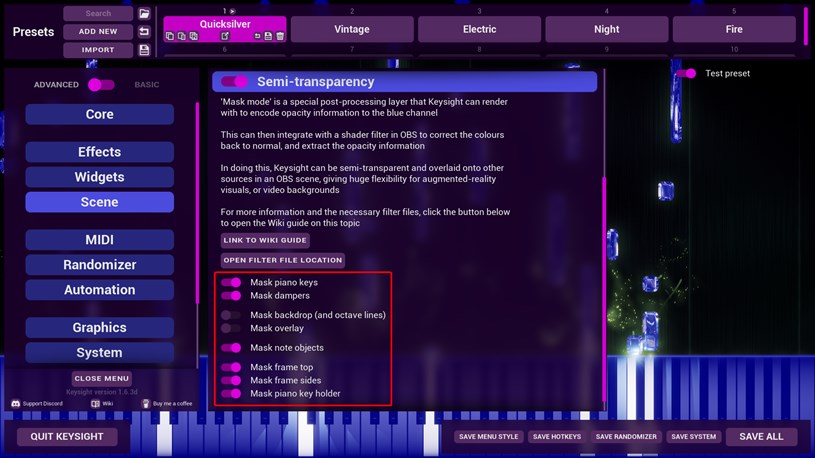
Task: Toggle the Advanced/Basic mode switch
Action: pos(101,85)
